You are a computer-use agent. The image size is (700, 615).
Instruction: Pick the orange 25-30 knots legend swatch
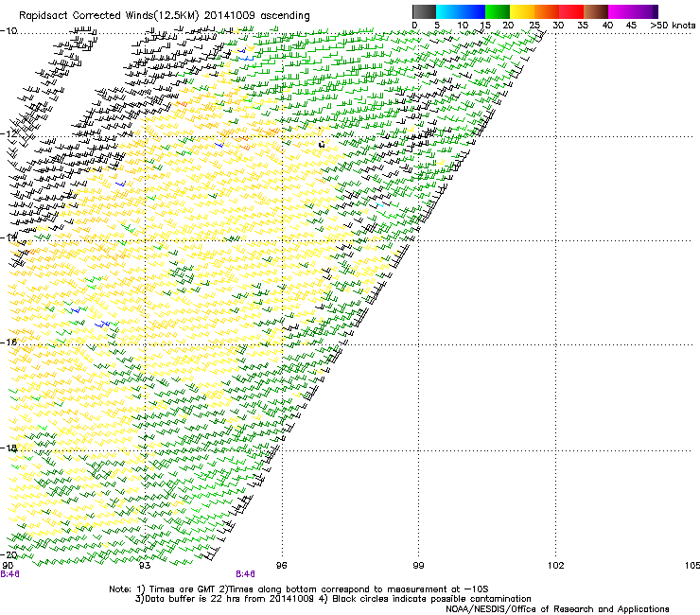point(547,11)
